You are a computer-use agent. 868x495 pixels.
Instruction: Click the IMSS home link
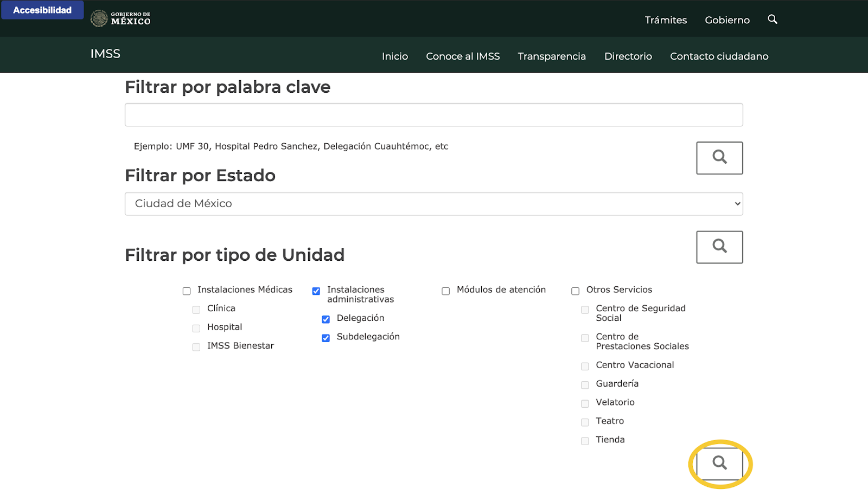coord(105,54)
